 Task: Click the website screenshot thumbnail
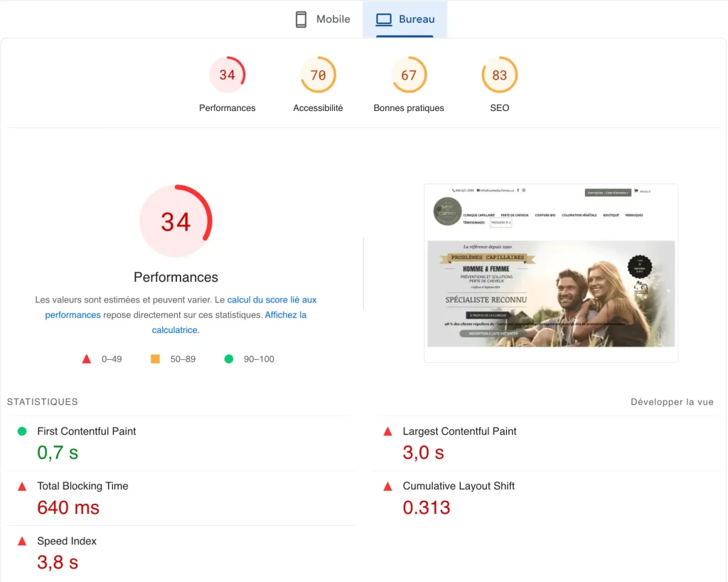click(551, 273)
